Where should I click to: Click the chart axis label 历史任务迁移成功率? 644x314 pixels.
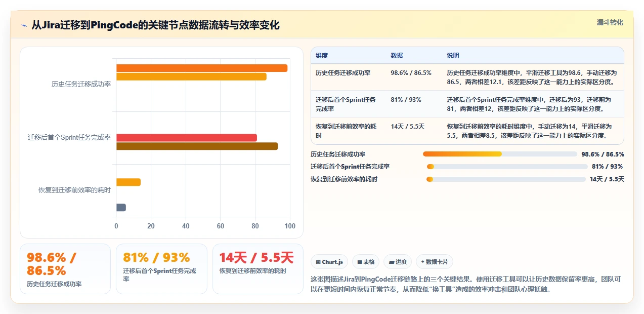[x=81, y=85]
